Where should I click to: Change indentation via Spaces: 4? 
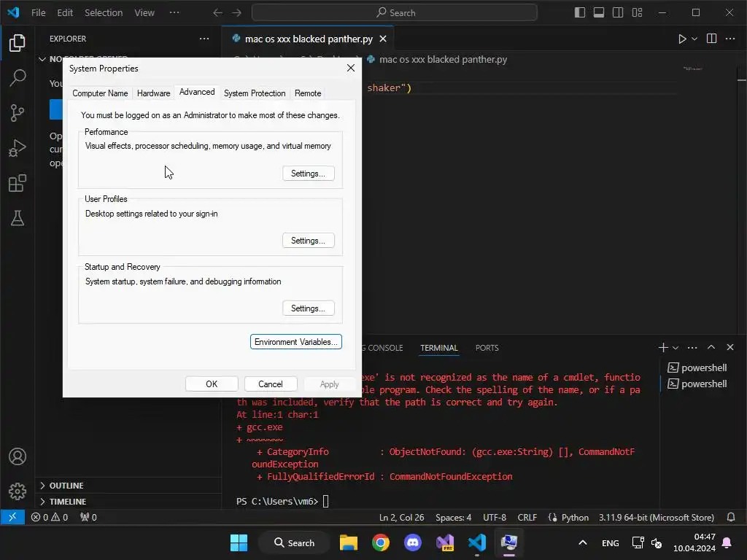453,517
